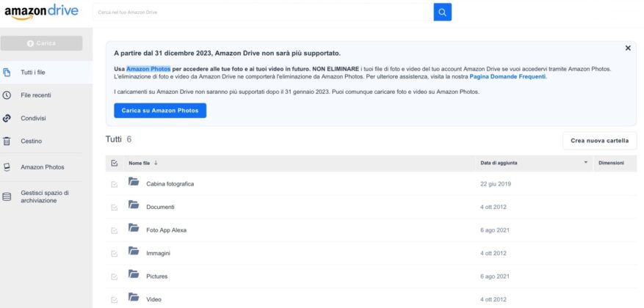Click the Video folder icon

[134, 297]
